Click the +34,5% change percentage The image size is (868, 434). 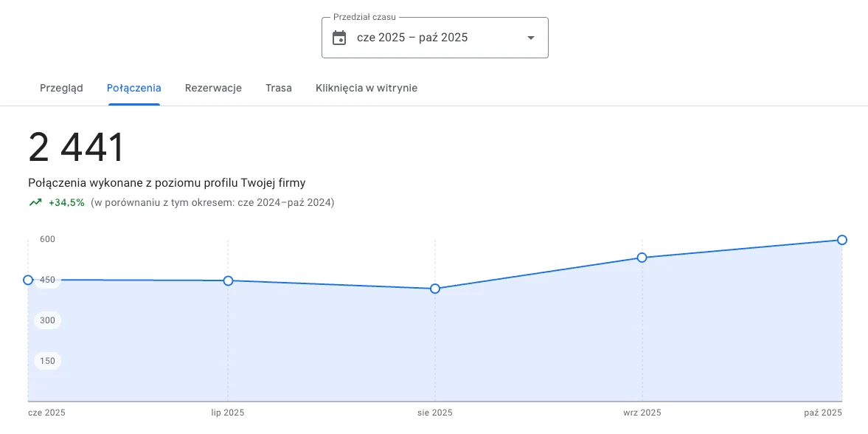click(x=66, y=202)
